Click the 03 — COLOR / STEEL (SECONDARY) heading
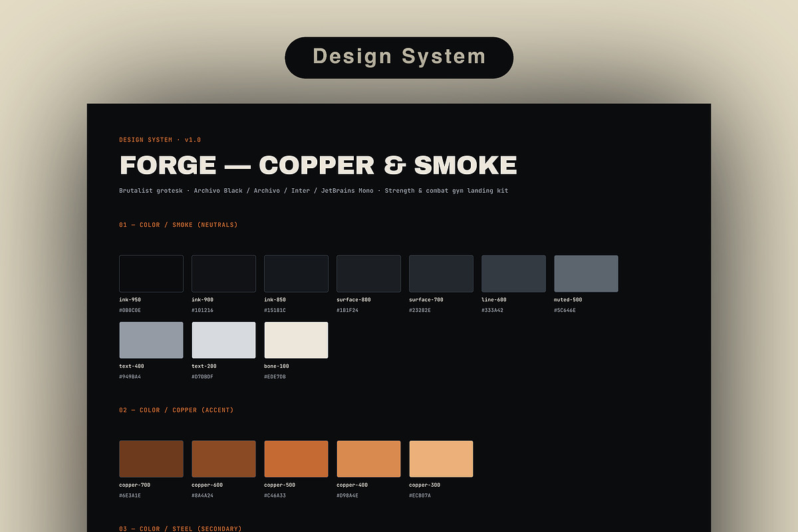 (x=180, y=529)
